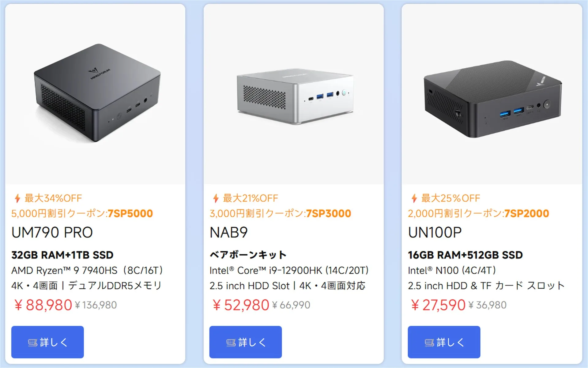Click coupon code 7SP3000
The width and height of the screenshot is (588, 368).
pos(329,214)
